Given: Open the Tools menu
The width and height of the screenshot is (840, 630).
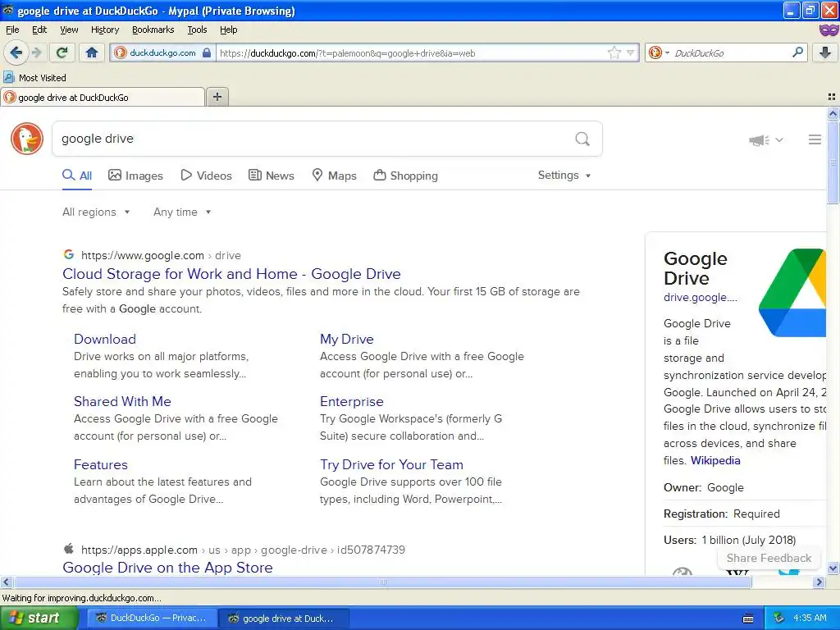Looking at the screenshot, I should [x=197, y=30].
